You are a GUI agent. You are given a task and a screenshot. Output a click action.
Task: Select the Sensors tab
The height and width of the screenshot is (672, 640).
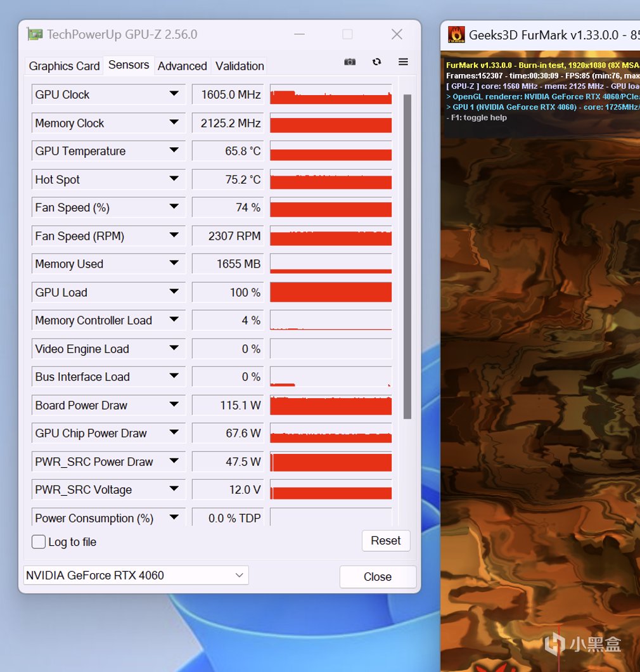click(129, 65)
